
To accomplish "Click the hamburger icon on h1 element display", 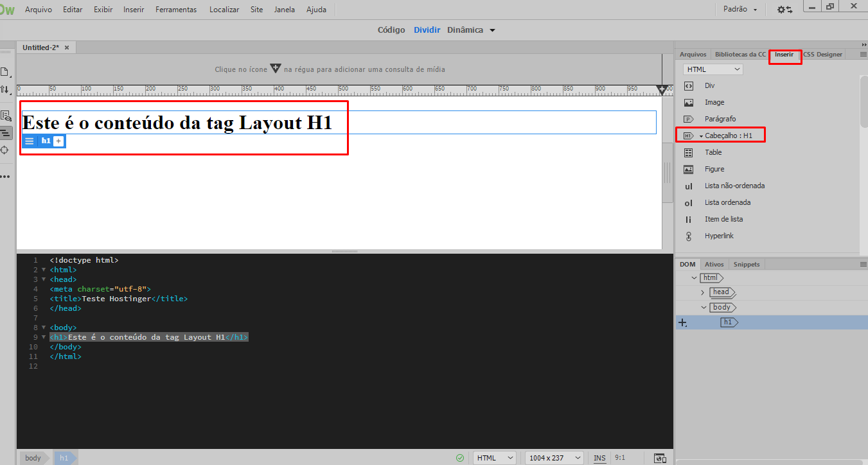I will (30, 141).
